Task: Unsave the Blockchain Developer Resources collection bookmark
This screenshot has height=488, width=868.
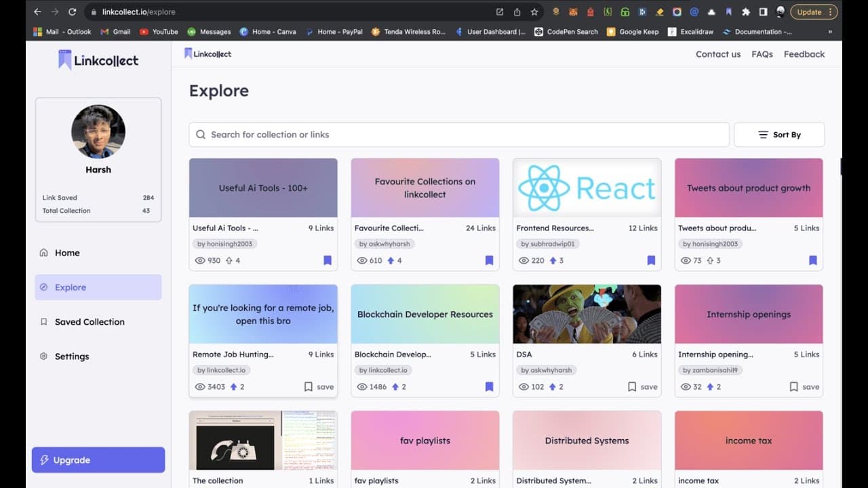Action: click(489, 387)
